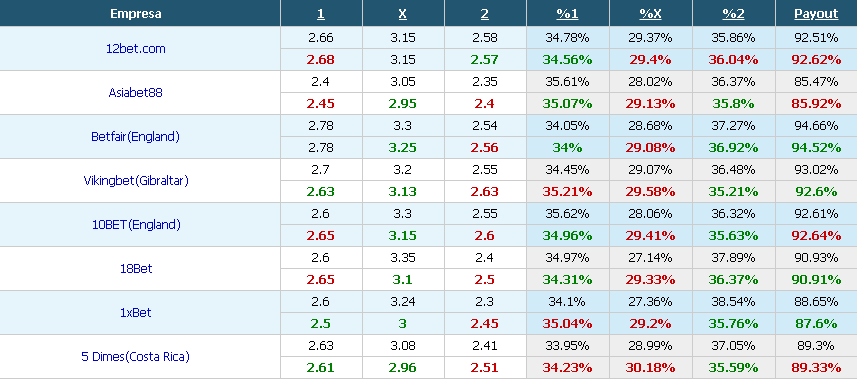
Task: Open the 18Bet bookmaker link
Action: tap(136, 269)
